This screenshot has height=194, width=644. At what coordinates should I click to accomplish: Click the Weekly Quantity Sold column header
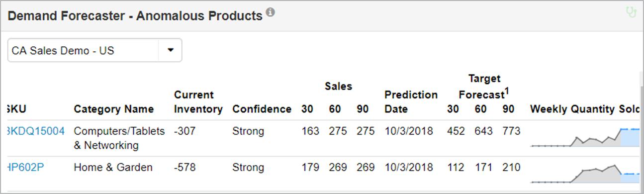click(585, 109)
